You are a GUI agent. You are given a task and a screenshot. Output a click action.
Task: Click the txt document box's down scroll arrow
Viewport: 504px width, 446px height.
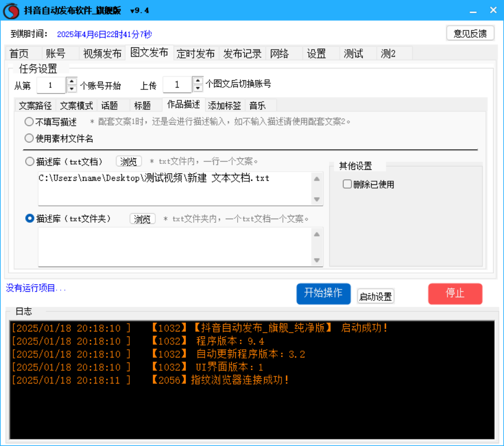coord(317,199)
